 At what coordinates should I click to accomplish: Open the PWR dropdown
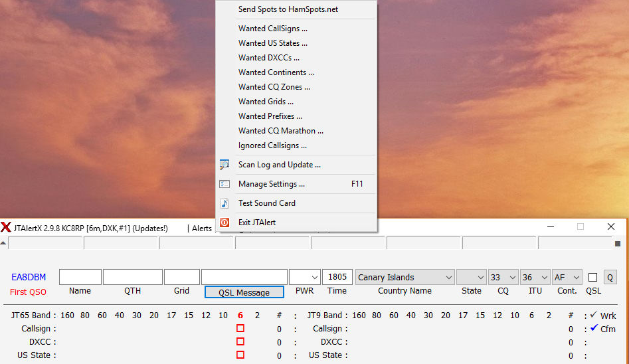[x=304, y=278]
